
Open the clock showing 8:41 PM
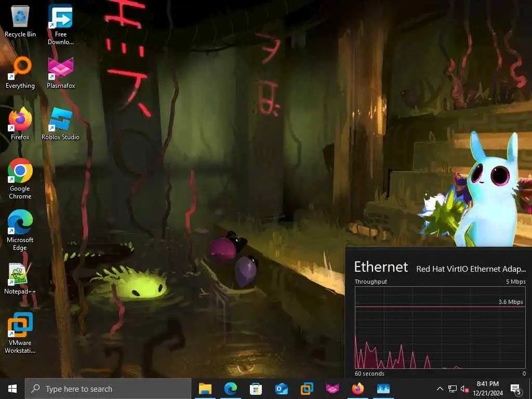[x=487, y=389]
